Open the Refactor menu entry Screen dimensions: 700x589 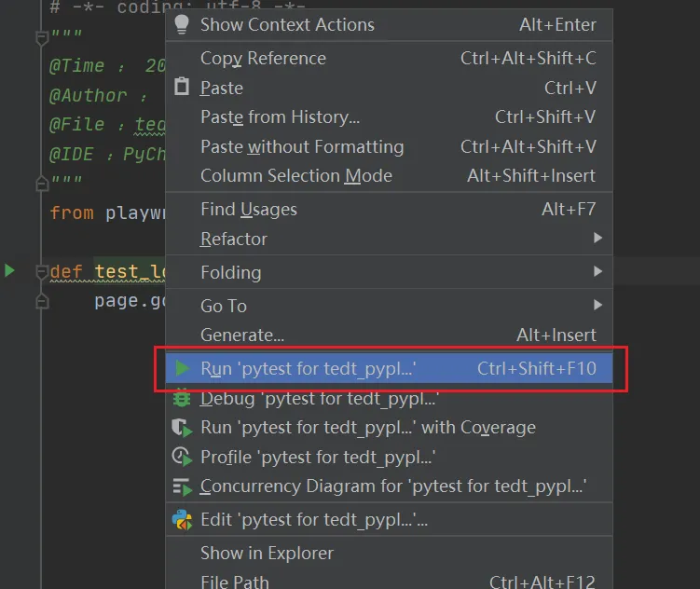[x=389, y=239]
